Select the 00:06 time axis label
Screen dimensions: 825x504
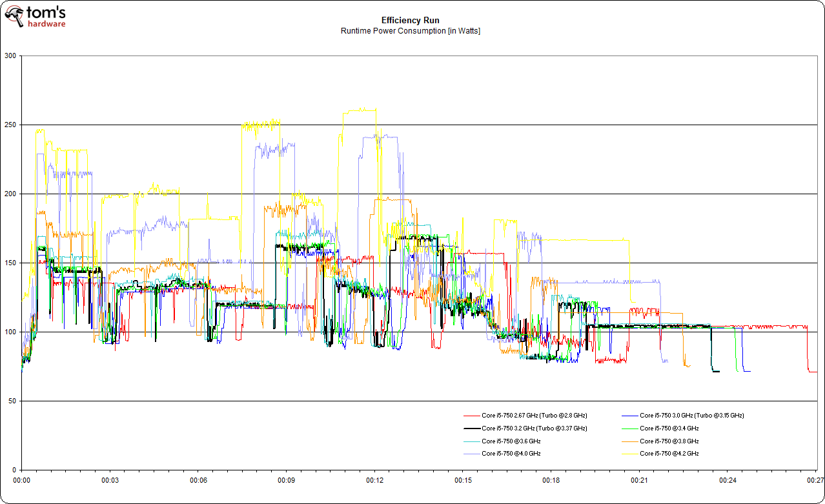(198, 481)
